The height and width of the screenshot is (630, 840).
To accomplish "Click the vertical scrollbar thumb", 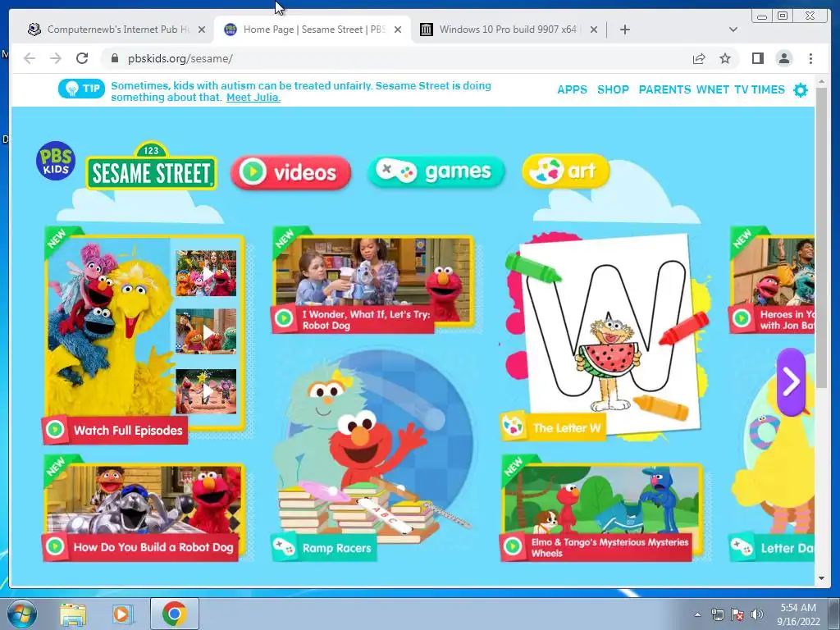I will pyautogui.click(x=821, y=237).
